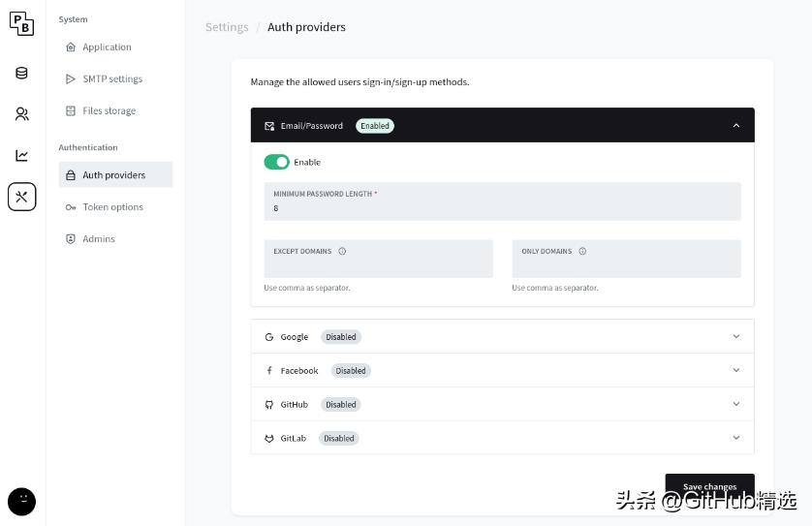The image size is (812, 526).
Task: Click the GitHub provider label
Action: coord(295,404)
